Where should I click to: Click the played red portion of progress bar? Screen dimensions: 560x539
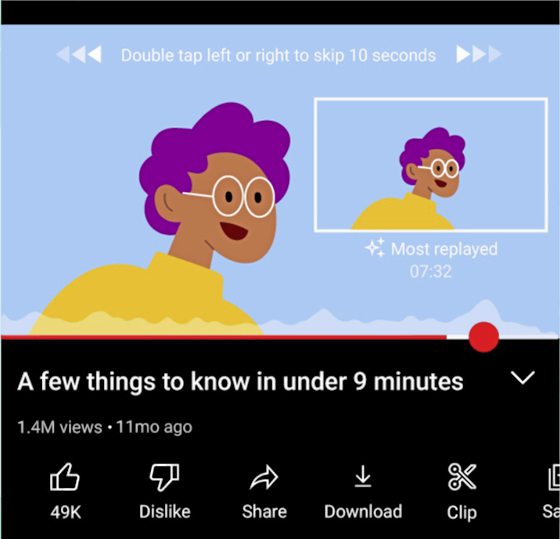[x=224, y=337]
